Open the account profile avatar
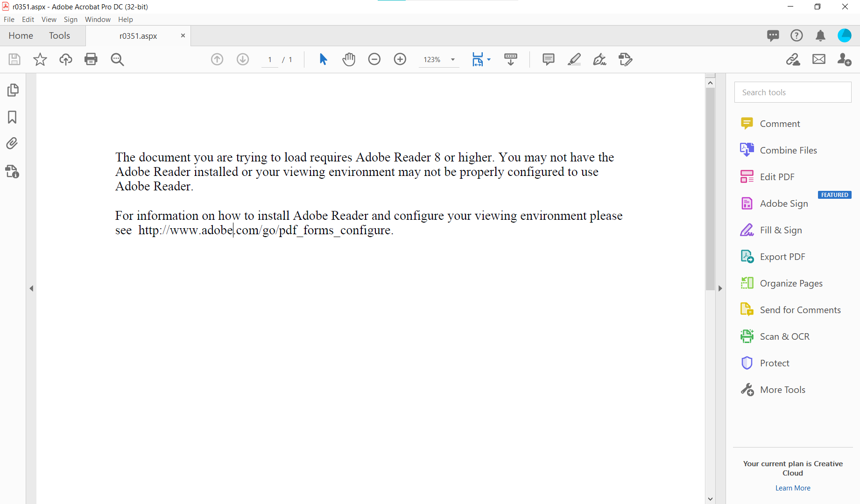The height and width of the screenshot is (504, 860). [x=845, y=35]
